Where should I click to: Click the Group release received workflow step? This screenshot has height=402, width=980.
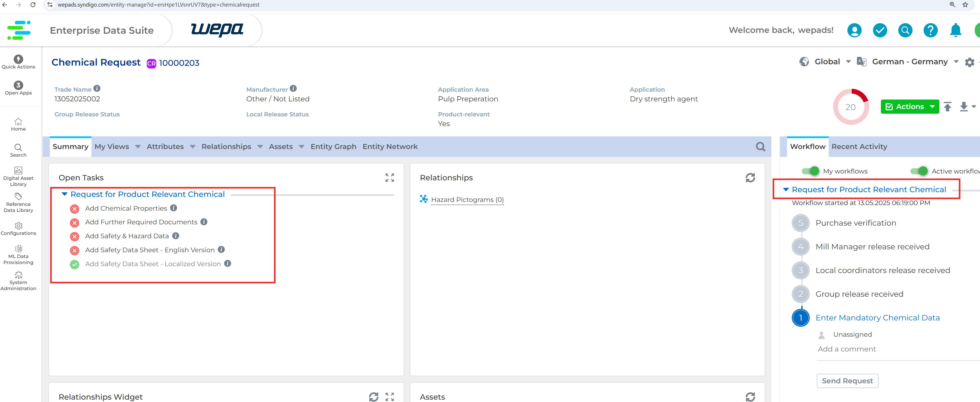(859, 294)
